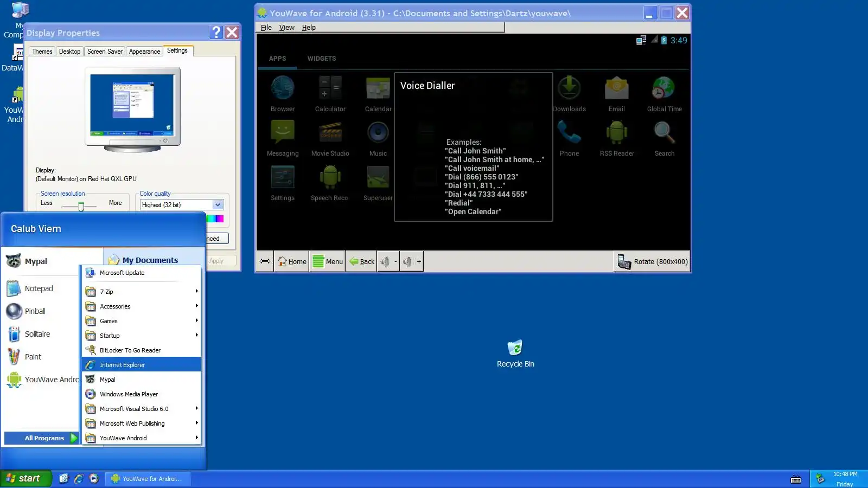Launch Internet Explorer from programs list
Viewport: 868px width, 488px height.
coord(142,365)
